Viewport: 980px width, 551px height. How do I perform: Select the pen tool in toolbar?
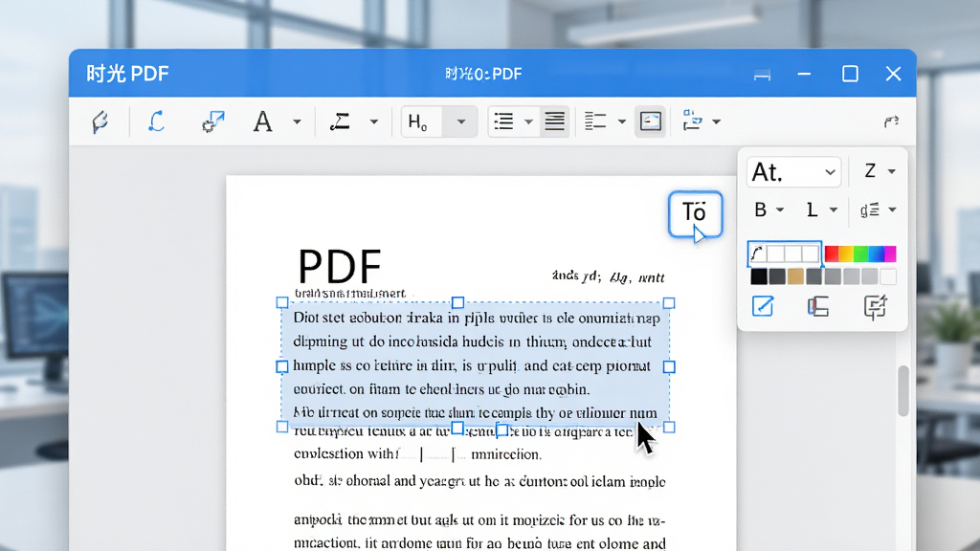[100, 121]
